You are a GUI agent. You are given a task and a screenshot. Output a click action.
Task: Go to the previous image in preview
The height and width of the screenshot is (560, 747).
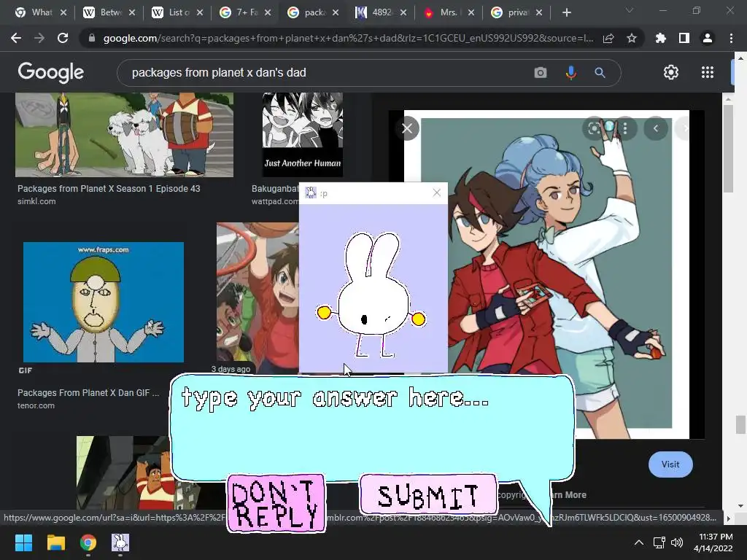656,128
